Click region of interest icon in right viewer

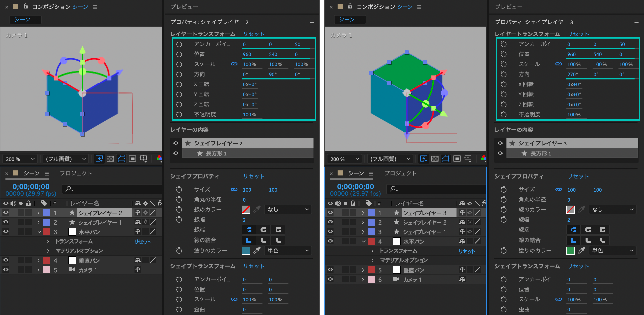click(x=457, y=159)
